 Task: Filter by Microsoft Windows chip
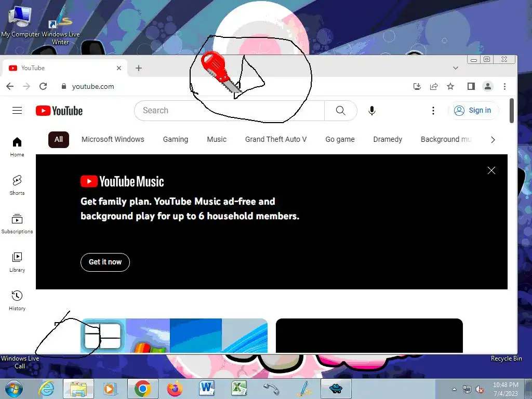[113, 139]
